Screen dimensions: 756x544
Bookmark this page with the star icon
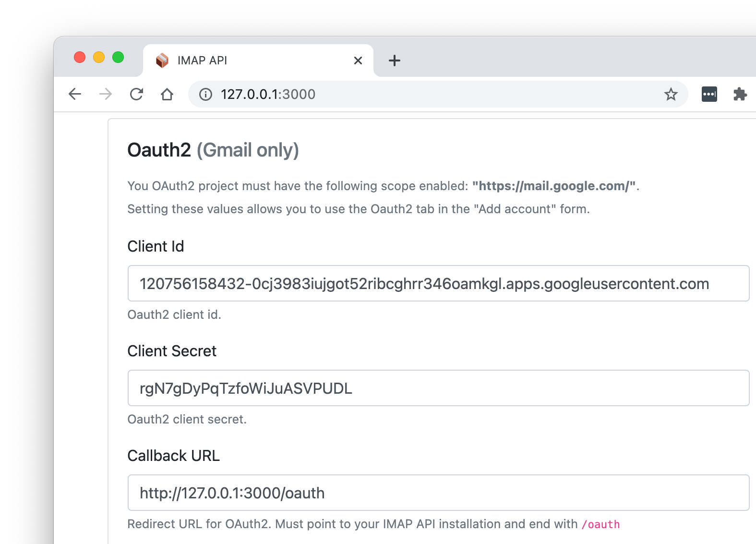(671, 94)
